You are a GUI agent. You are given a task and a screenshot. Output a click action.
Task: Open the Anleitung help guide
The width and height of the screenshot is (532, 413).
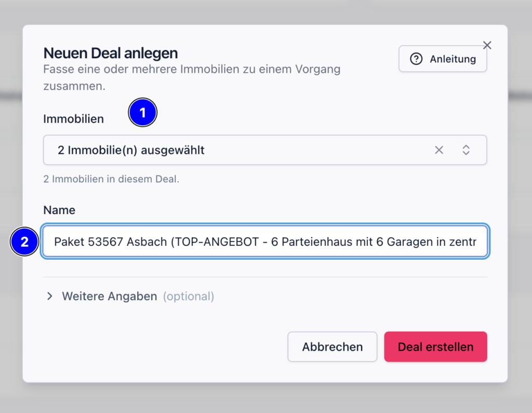[443, 59]
